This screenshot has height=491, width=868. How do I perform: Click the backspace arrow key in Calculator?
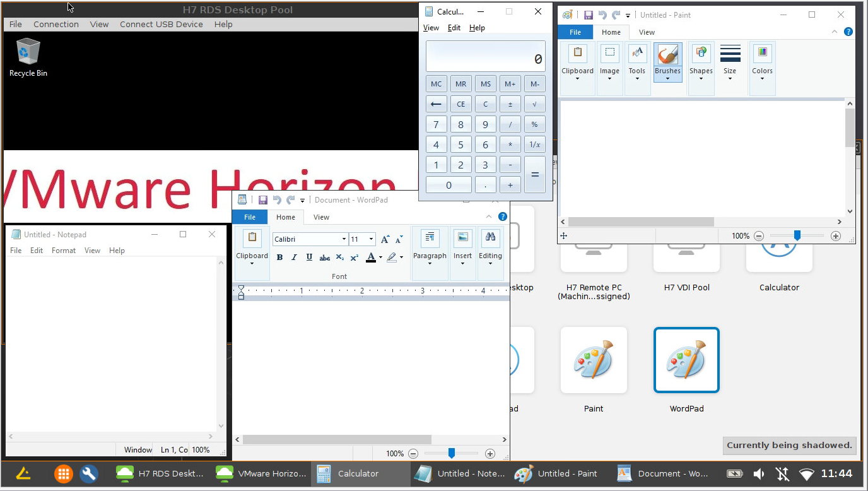point(436,104)
